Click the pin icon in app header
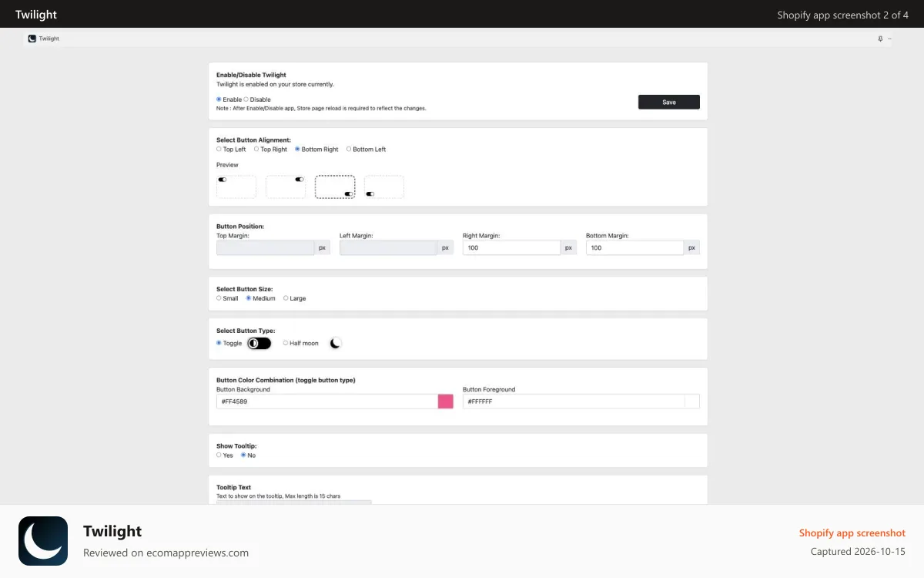 tap(880, 39)
